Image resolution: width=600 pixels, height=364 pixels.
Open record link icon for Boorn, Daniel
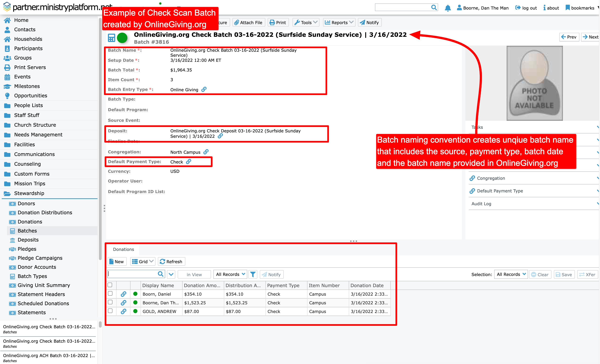[x=124, y=294]
